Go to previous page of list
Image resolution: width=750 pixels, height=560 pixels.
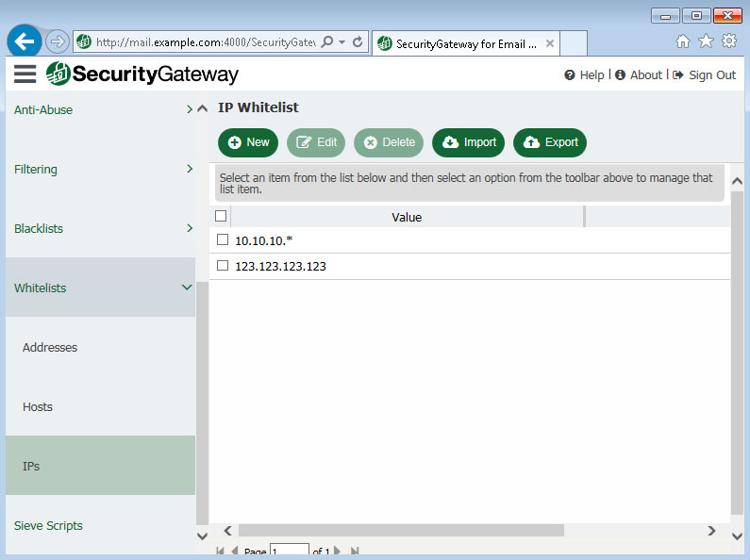point(234,551)
